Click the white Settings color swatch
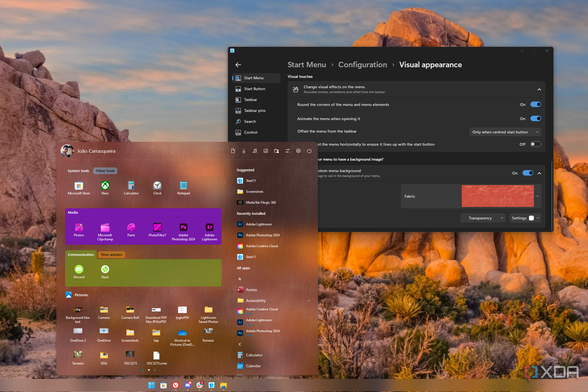Image resolution: width=588 pixels, height=392 pixels. click(531, 218)
